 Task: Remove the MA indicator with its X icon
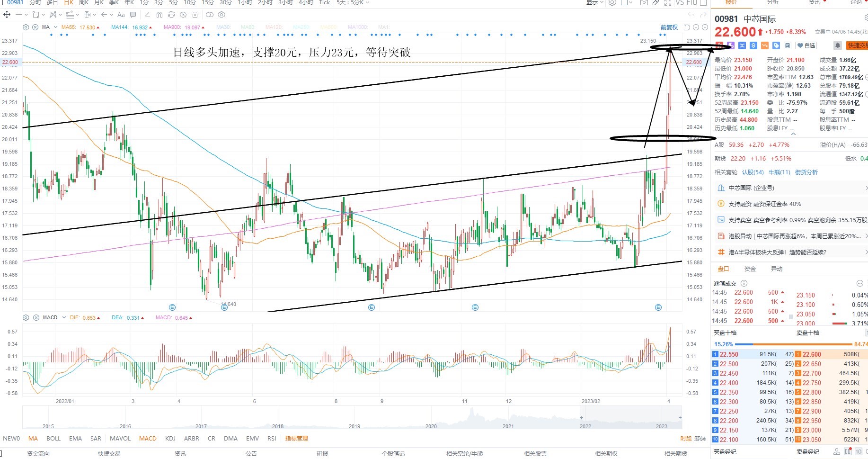click(x=35, y=27)
